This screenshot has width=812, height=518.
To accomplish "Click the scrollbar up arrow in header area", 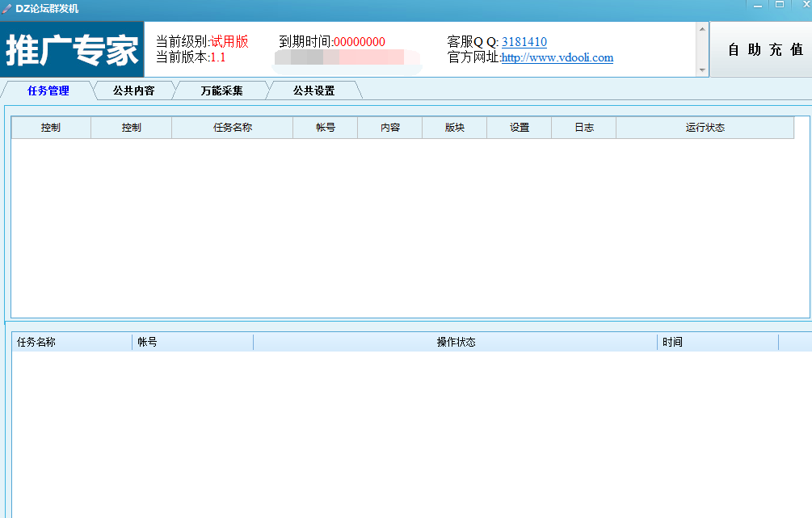I will pyautogui.click(x=701, y=29).
